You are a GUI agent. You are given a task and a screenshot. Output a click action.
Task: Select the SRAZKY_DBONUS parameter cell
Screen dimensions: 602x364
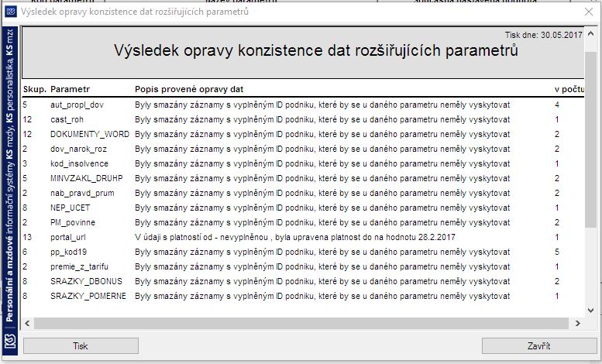point(86,281)
